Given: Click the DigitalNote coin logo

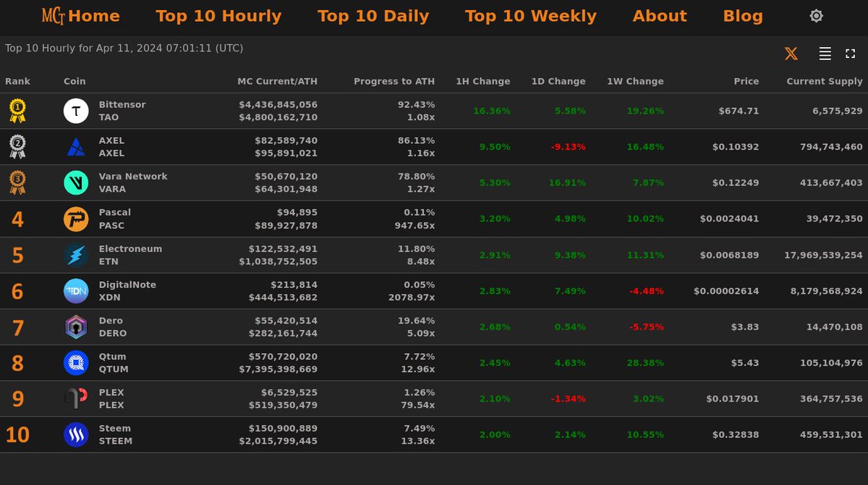Looking at the screenshot, I should tap(76, 291).
